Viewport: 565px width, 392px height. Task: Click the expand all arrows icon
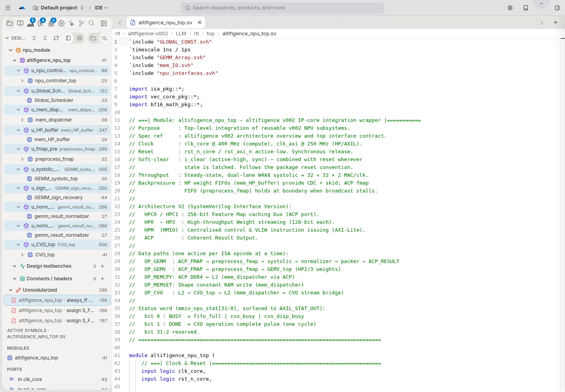[x=34, y=38]
